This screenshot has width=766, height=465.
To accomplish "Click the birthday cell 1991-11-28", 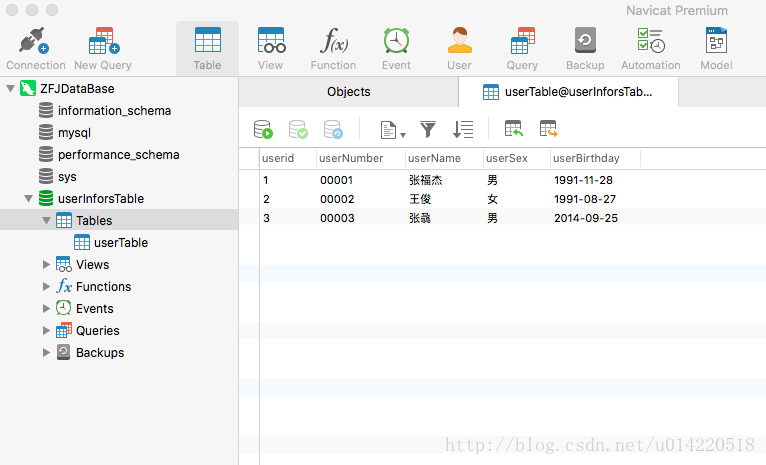I will coord(583,180).
